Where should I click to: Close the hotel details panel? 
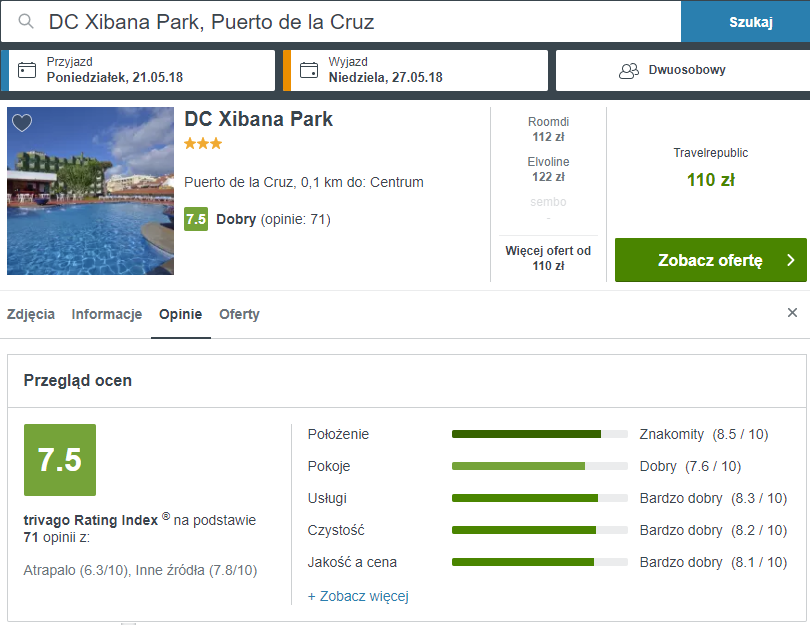(x=792, y=312)
